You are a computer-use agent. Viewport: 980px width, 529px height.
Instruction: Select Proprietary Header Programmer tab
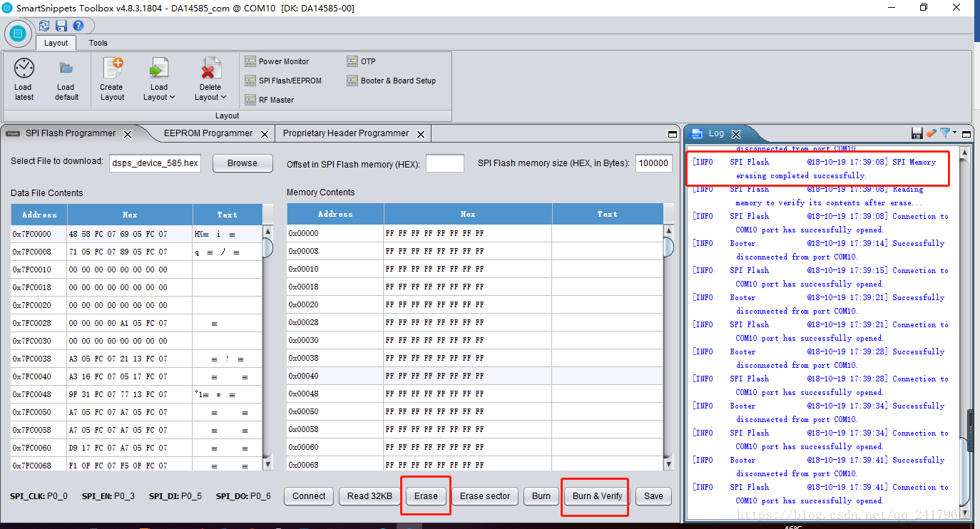(x=346, y=133)
